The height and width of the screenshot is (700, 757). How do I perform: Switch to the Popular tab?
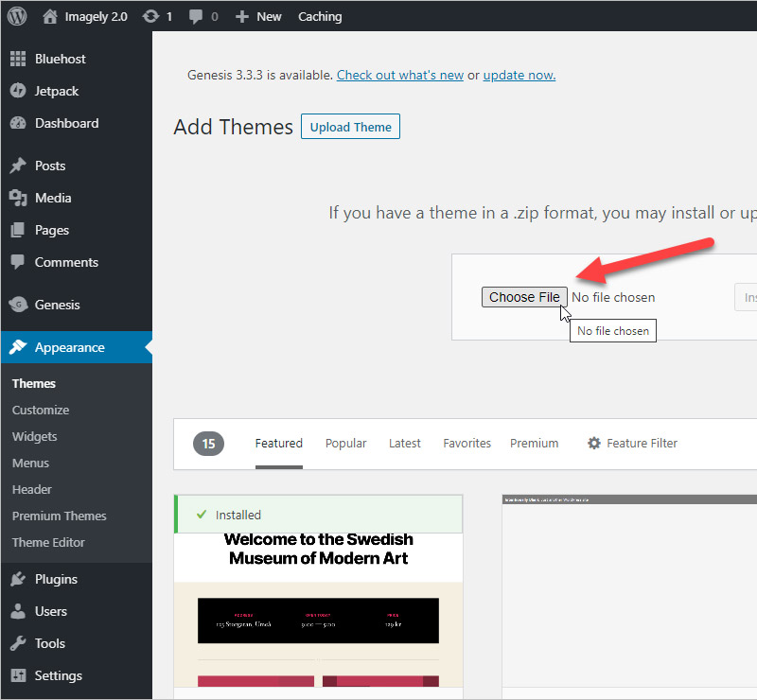pyautogui.click(x=345, y=443)
